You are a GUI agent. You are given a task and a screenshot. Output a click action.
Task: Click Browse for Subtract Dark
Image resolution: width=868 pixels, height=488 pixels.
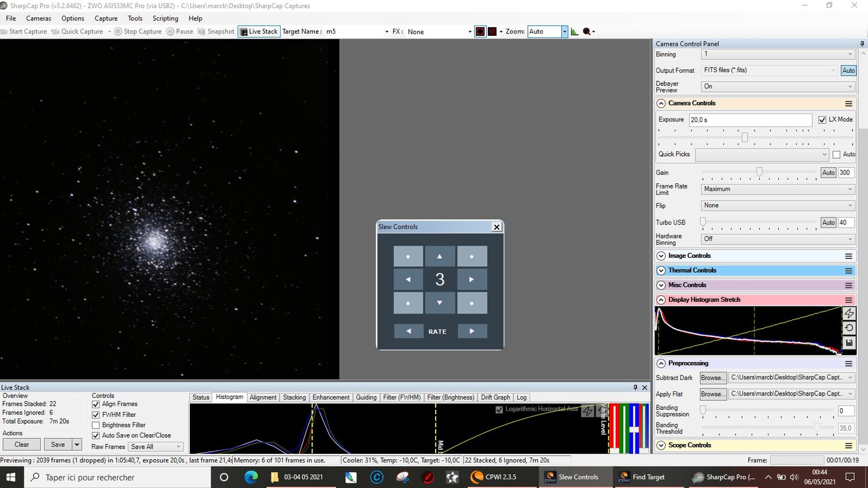(712, 378)
